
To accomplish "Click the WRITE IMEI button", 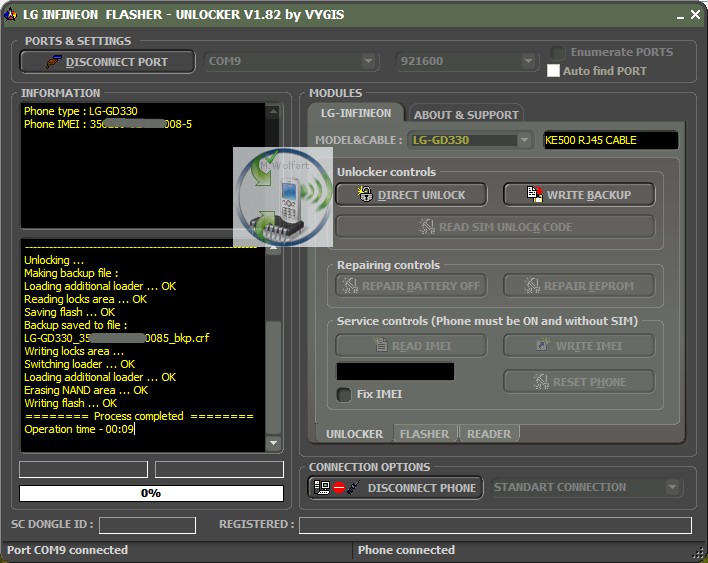I will tap(579, 345).
